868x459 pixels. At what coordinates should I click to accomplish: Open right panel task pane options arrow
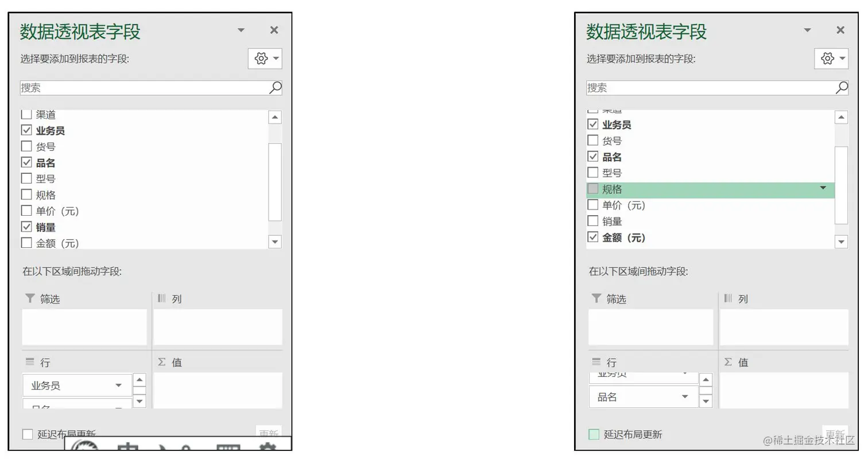807,30
